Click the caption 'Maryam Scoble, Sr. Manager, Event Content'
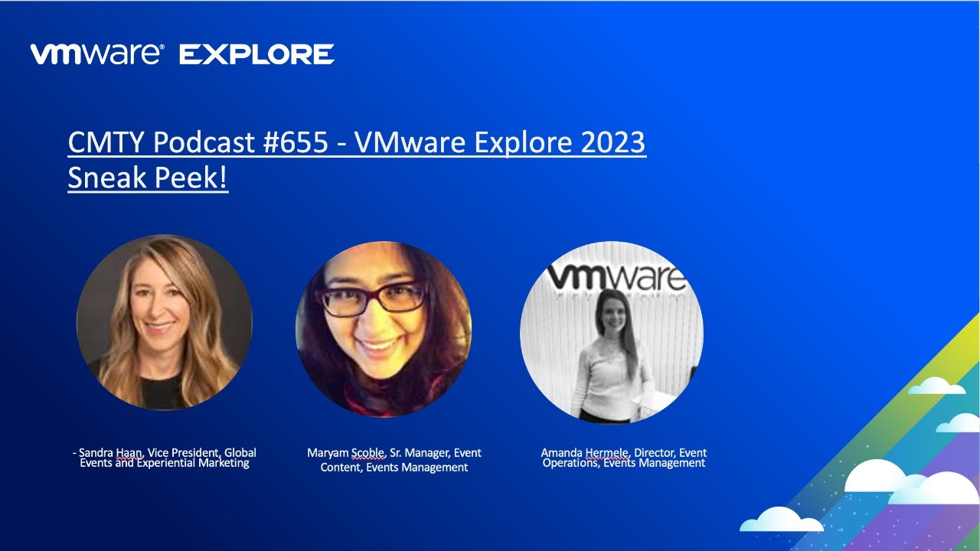This screenshot has width=980, height=551. tap(394, 459)
